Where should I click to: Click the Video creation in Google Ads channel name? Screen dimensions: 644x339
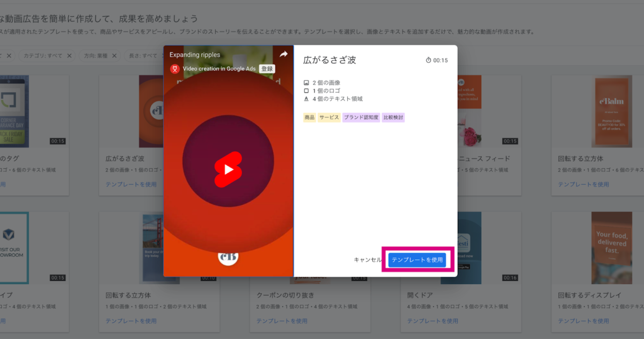coord(219,69)
